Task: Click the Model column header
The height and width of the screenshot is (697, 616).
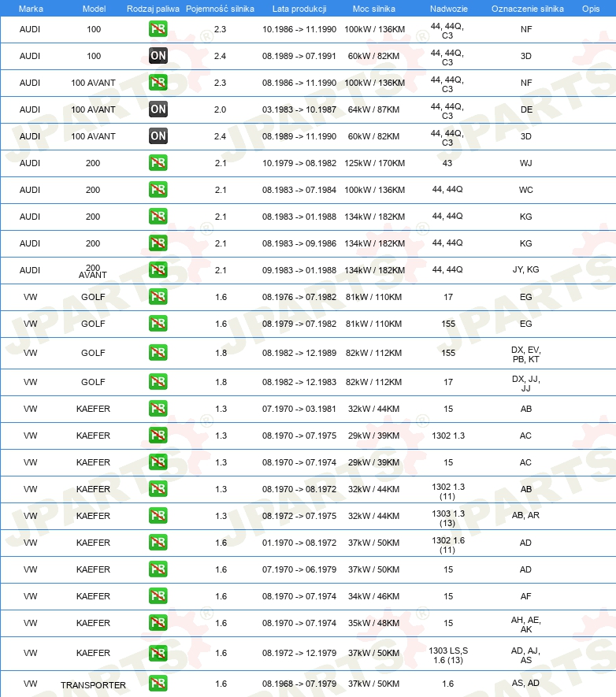Action: tap(95, 9)
